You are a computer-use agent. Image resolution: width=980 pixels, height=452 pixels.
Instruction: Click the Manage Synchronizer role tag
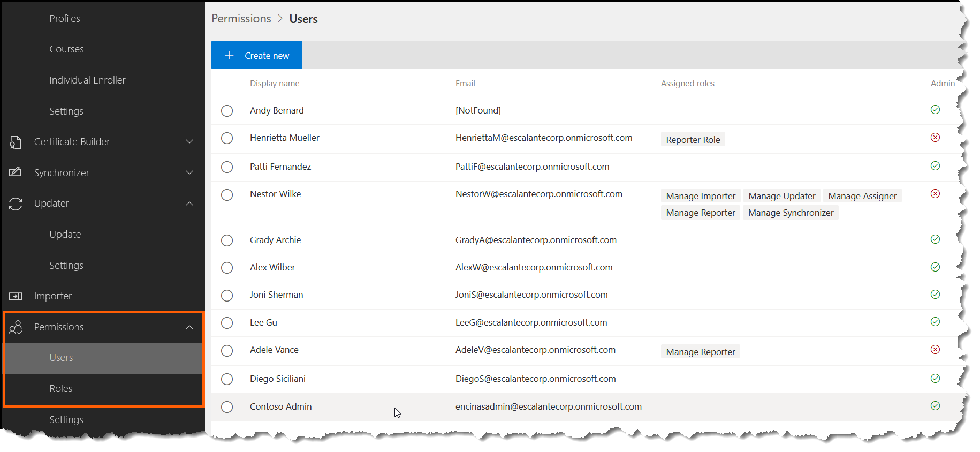click(x=790, y=213)
